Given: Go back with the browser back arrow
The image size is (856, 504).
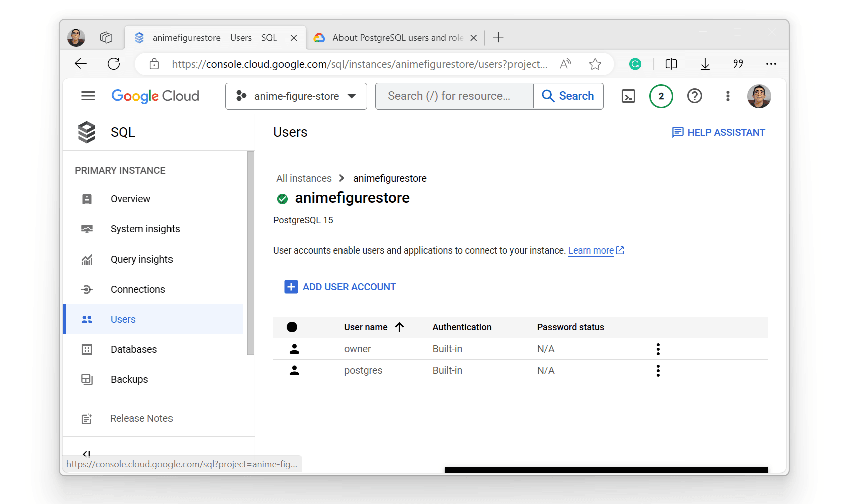Looking at the screenshot, I should pos(81,64).
